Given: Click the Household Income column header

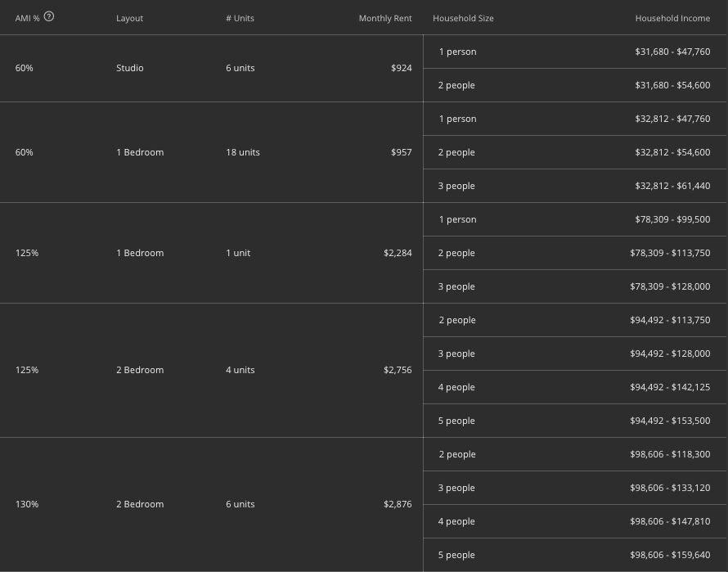Looking at the screenshot, I should (672, 18).
